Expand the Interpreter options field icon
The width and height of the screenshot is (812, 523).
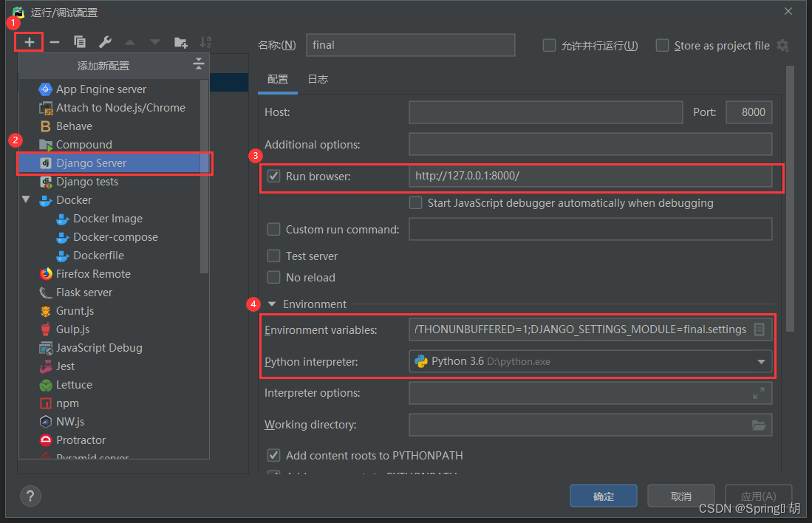759,393
